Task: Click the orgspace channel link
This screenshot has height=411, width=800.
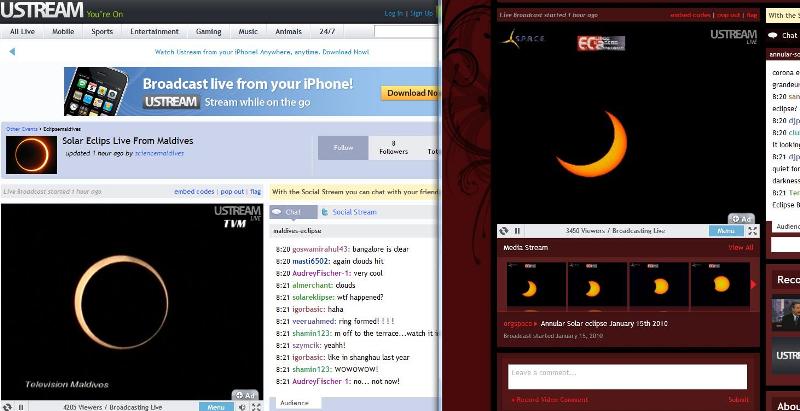Action: coord(518,324)
